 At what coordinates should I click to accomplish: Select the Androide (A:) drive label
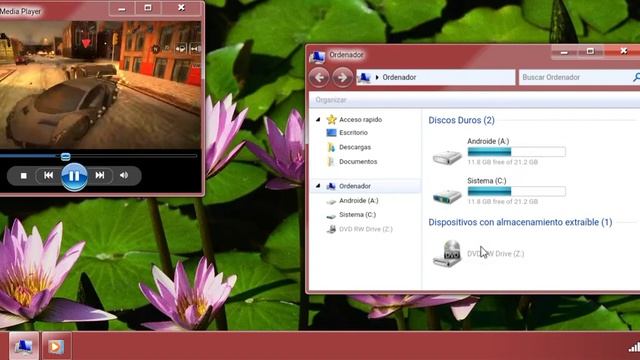488,141
